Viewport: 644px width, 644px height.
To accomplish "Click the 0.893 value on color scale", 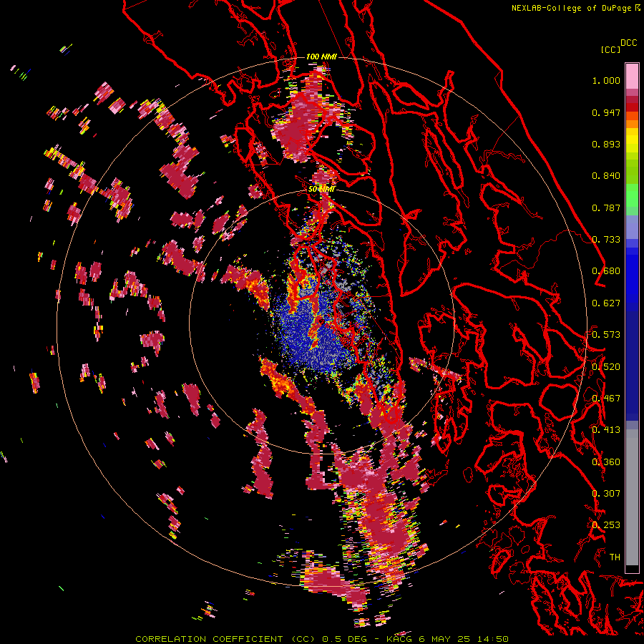I will click(606, 144).
